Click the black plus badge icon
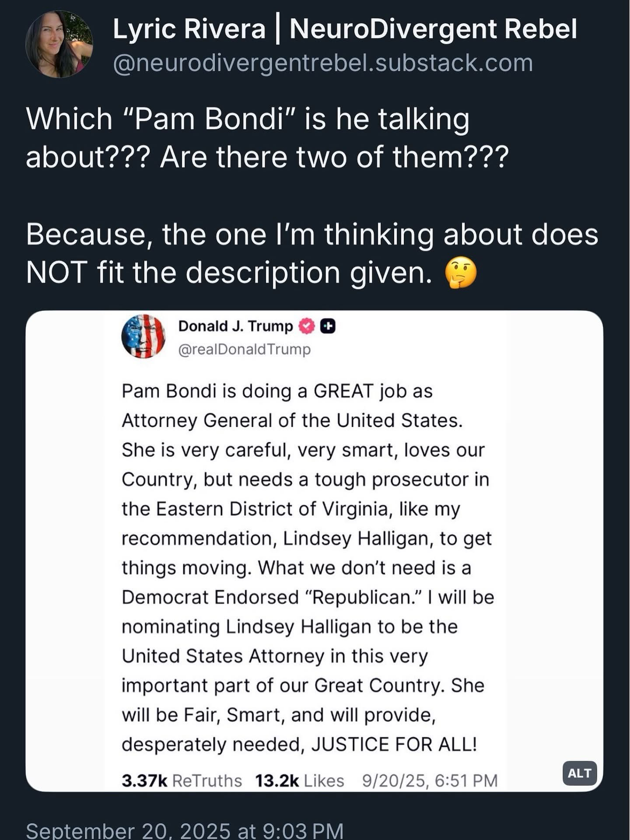Image resolution: width=630 pixels, height=840 pixels. point(328,326)
